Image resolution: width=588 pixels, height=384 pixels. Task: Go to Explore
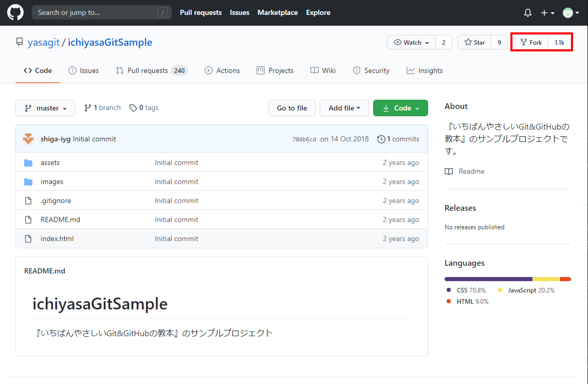pos(318,12)
